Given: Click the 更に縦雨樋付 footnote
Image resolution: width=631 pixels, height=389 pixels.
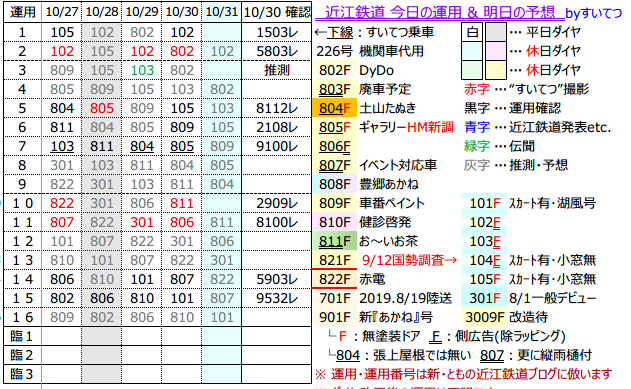Looking at the screenshot, I should [553, 356].
